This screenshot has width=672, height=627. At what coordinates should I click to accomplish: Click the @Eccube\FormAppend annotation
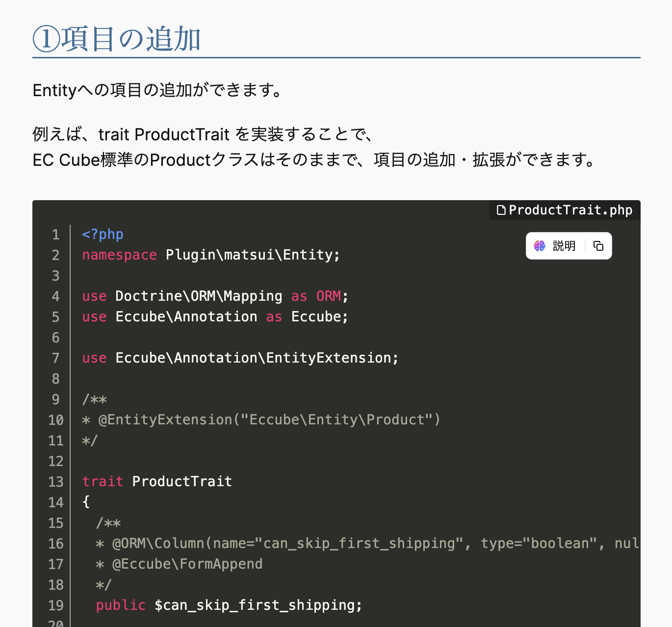(187, 564)
